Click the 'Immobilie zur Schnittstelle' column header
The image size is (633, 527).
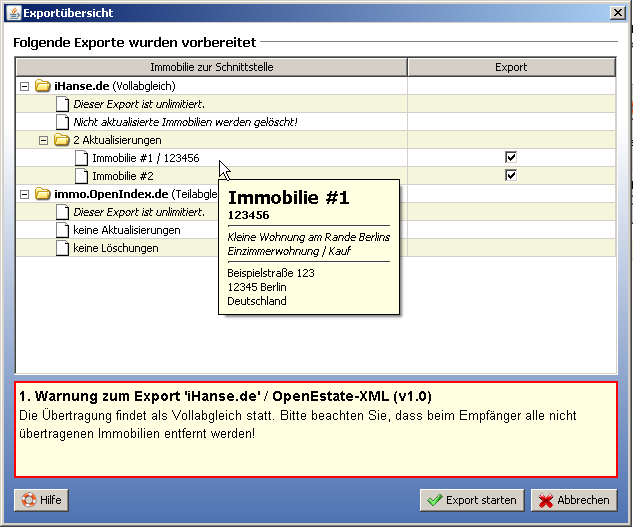(x=211, y=67)
